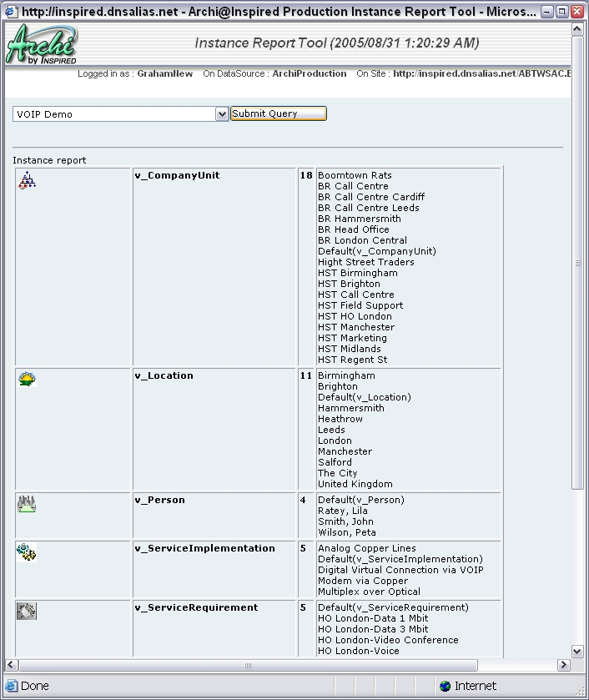The height and width of the screenshot is (700, 589).
Task: Select the Boomtown Rats instance entry
Action: pos(355,175)
